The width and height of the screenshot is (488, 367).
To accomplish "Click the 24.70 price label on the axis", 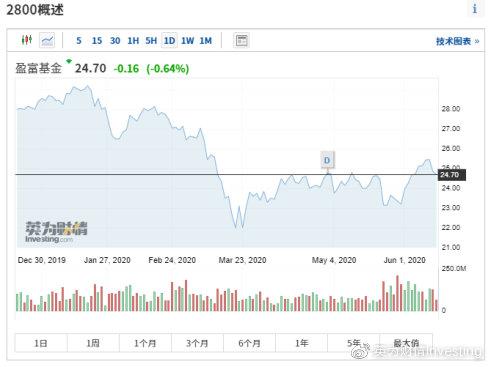I will point(452,175).
